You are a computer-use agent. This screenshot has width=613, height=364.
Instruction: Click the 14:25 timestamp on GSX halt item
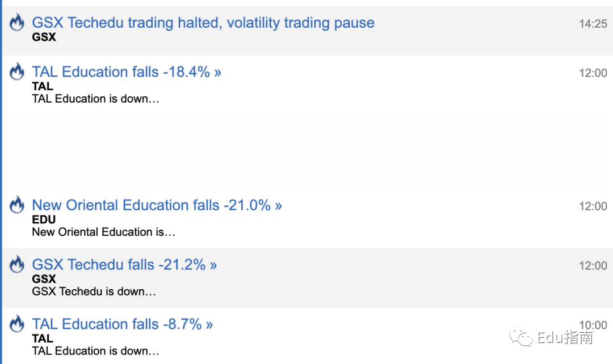(x=593, y=24)
